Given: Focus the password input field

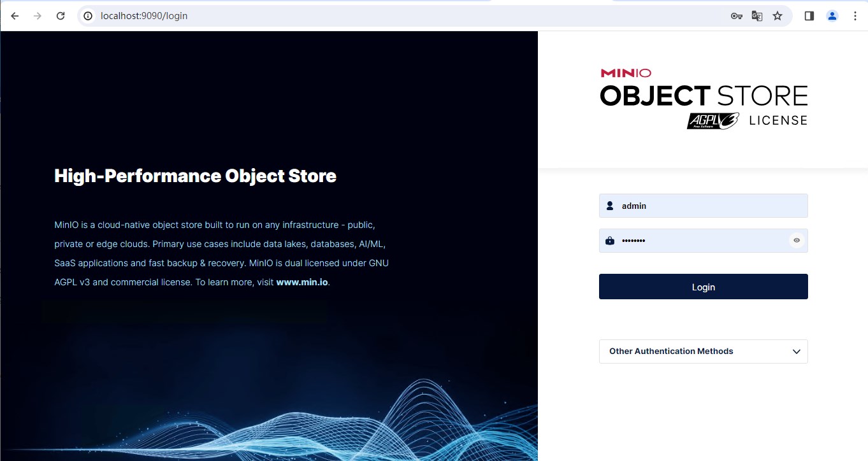Looking at the screenshot, I should (x=704, y=241).
